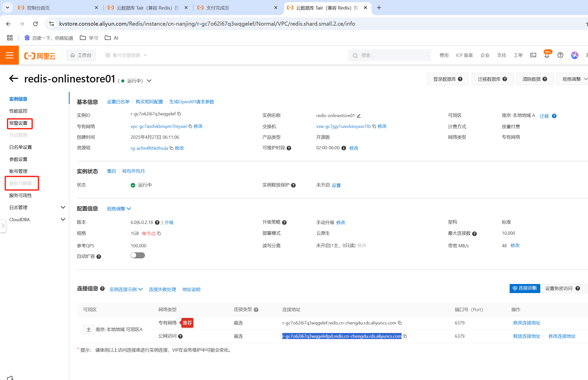Toggle the 自动扩容 switch

[138, 256]
